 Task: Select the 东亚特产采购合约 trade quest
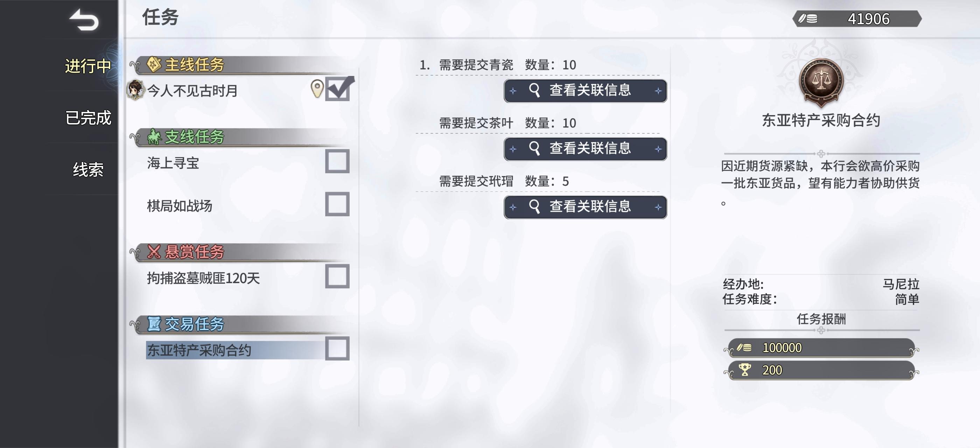(x=199, y=350)
